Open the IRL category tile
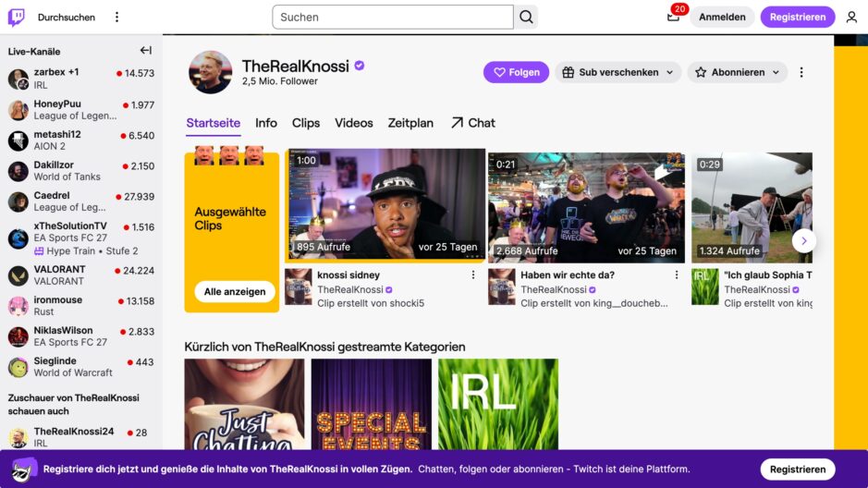Image resolution: width=868 pixels, height=488 pixels. 498,405
